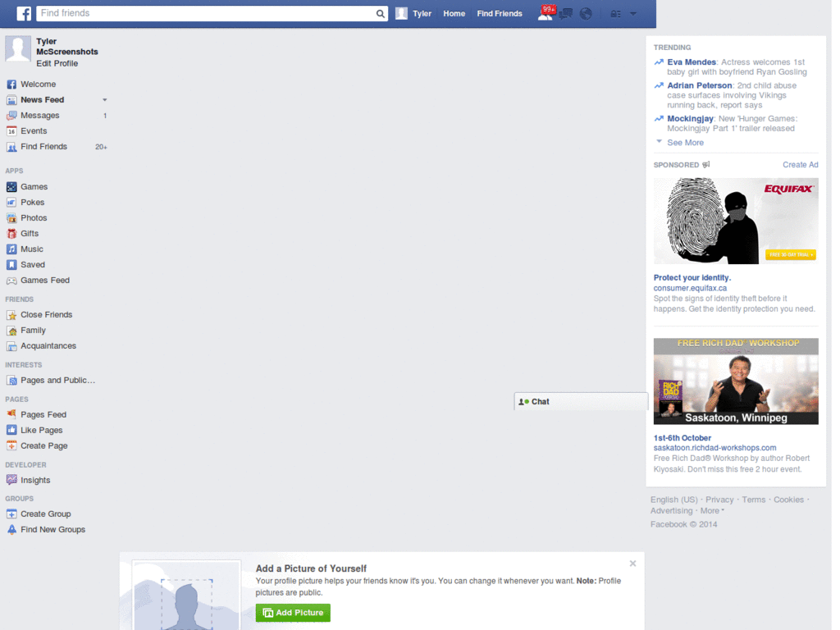Image resolution: width=840 pixels, height=630 pixels.
Task: Open the messages icon in top bar
Action: (x=565, y=13)
